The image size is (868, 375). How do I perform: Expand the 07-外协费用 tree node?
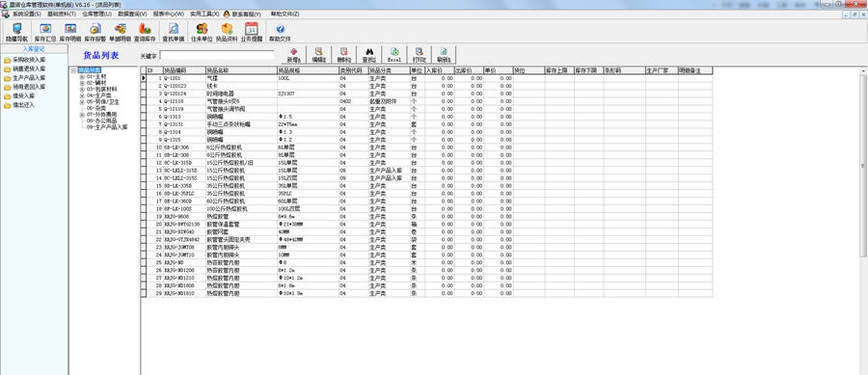(x=82, y=115)
